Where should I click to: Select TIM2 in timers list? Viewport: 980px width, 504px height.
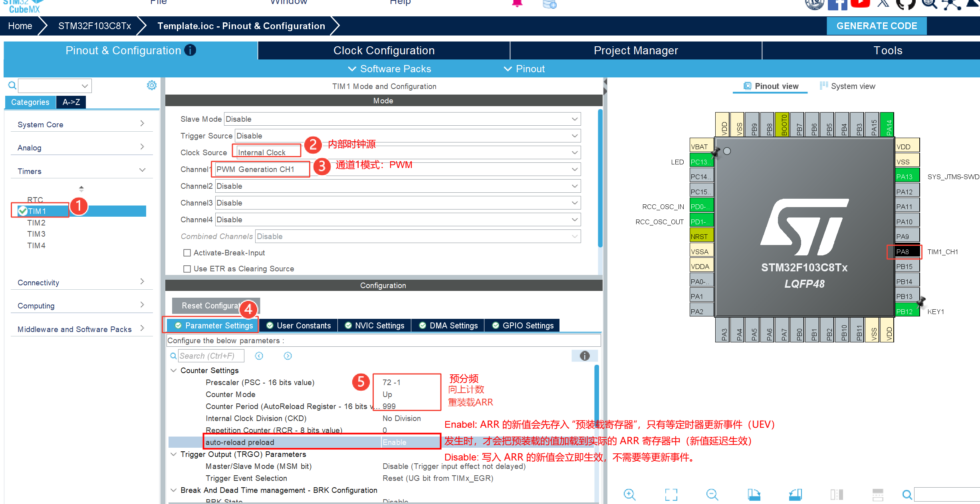click(36, 223)
